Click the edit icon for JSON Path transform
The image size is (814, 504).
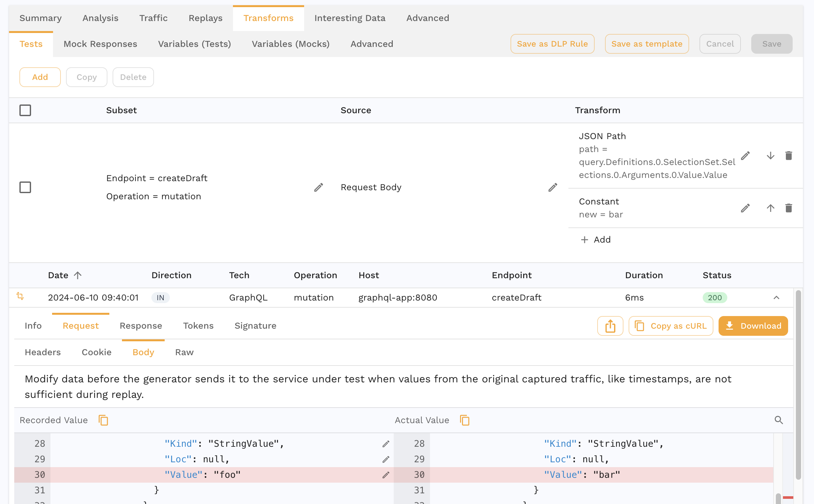tap(746, 155)
